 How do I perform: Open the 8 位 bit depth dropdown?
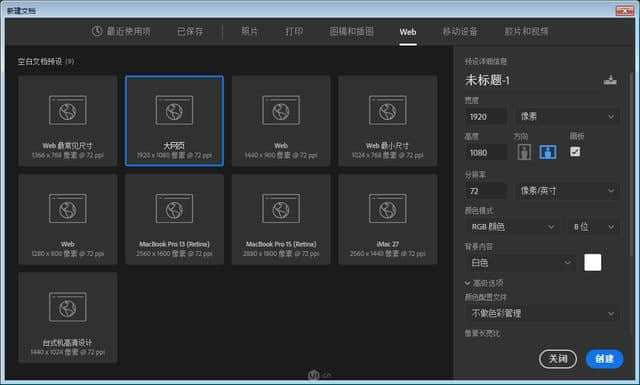click(x=593, y=227)
